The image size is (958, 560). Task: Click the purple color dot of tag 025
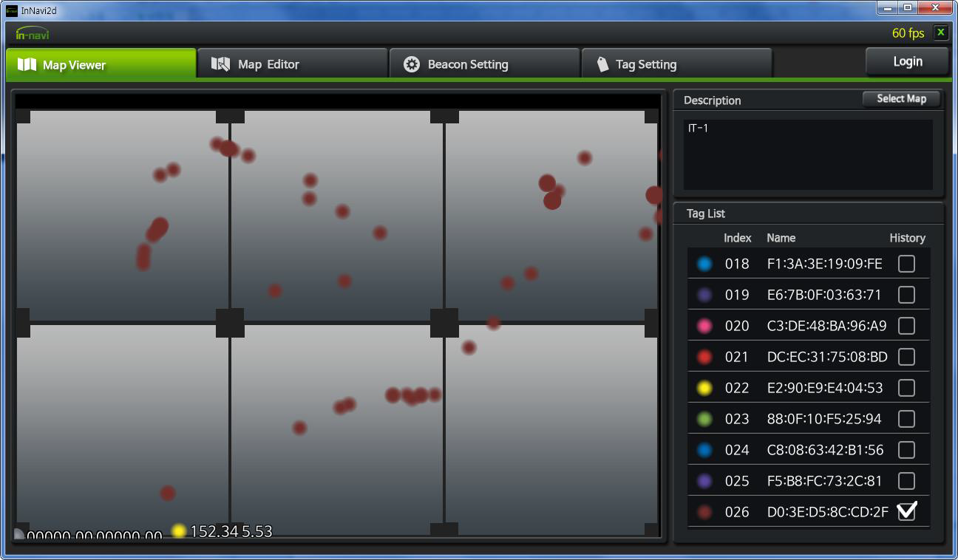coord(704,481)
